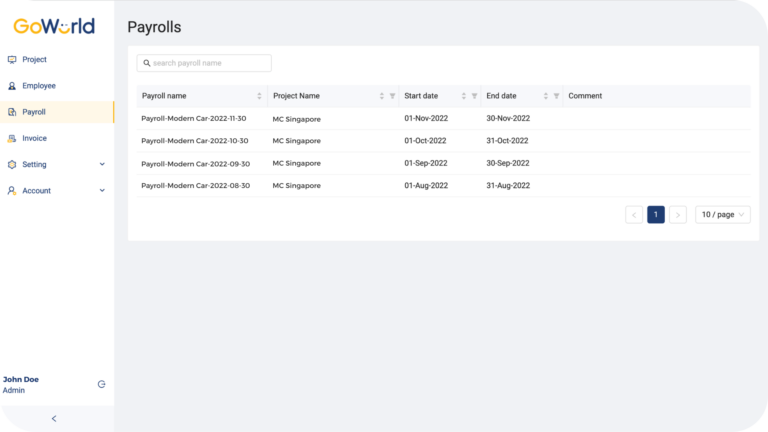Open the Invoice menu item
Viewport: 768px width, 432px height.
tap(57, 139)
